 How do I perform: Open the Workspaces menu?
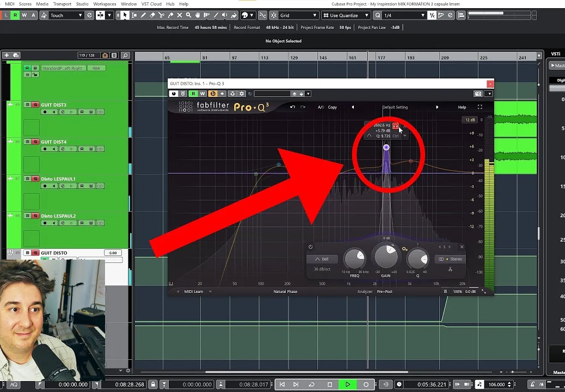tap(105, 4)
